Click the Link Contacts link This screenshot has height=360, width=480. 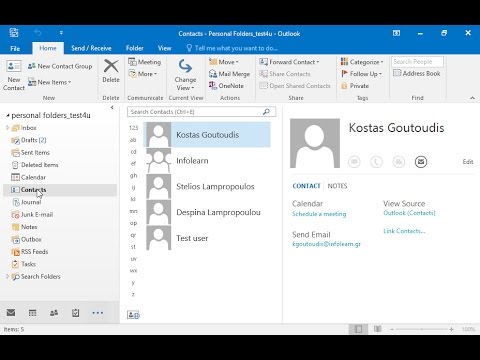(x=404, y=231)
